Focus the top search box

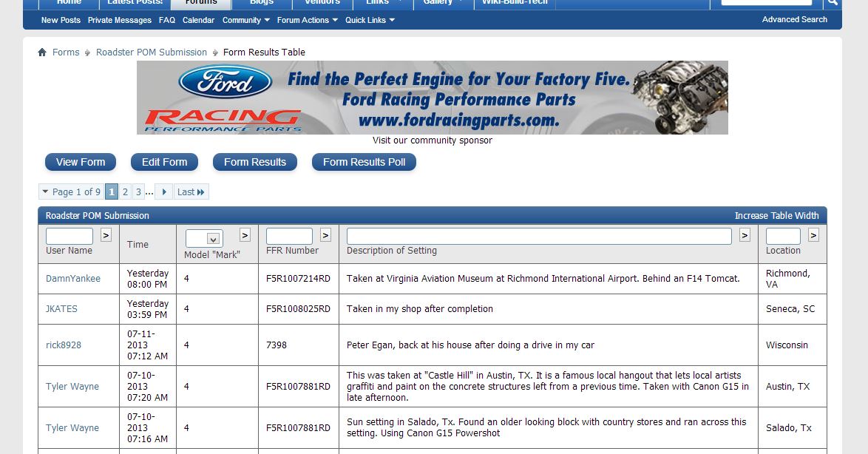pos(766,2)
